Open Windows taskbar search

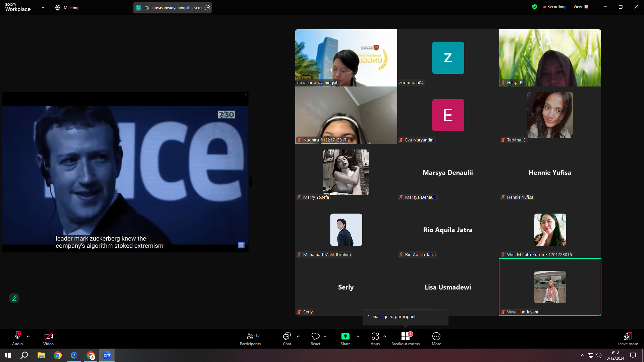point(24,355)
